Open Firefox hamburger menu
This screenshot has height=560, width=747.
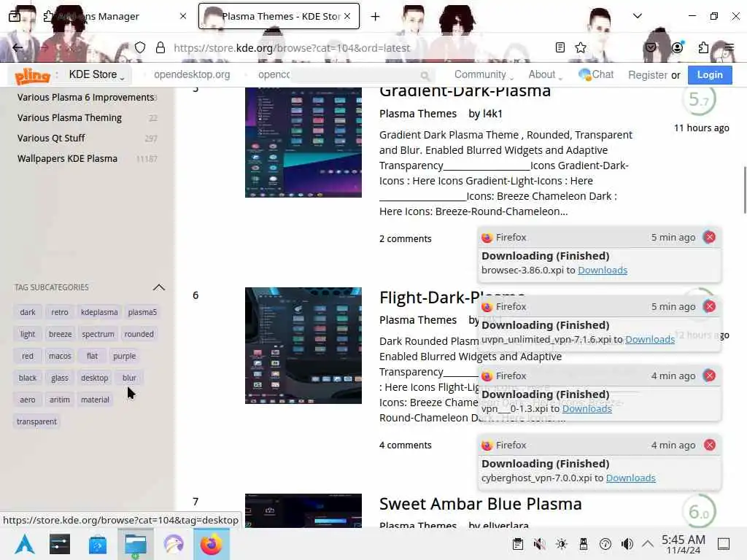pyautogui.click(x=729, y=47)
